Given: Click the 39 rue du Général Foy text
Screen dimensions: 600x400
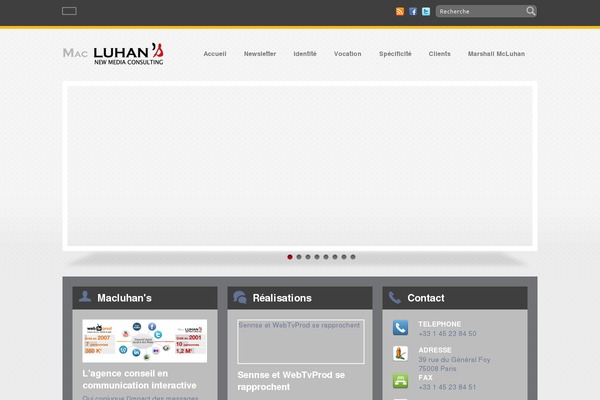Looking at the screenshot, I should click(454, 360).
